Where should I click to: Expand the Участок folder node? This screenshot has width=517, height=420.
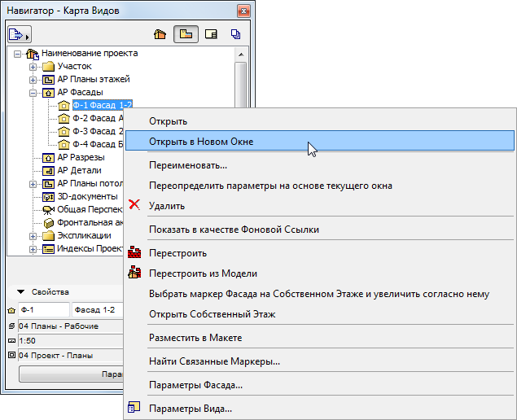(x=33, y=67)
